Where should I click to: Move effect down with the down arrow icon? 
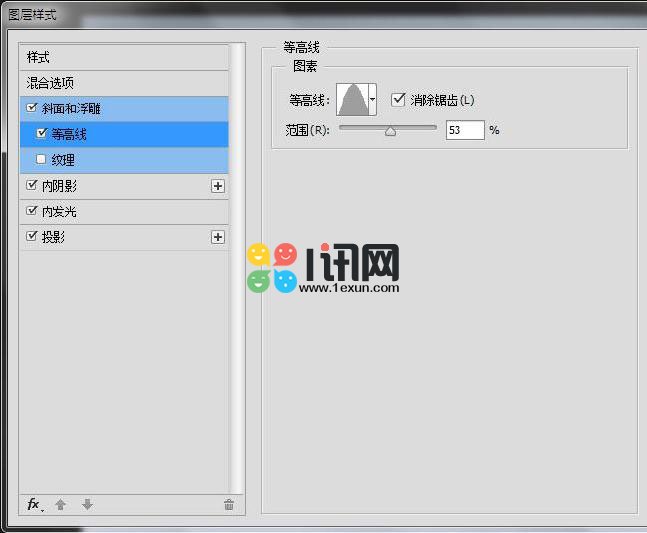click(87, 504)
